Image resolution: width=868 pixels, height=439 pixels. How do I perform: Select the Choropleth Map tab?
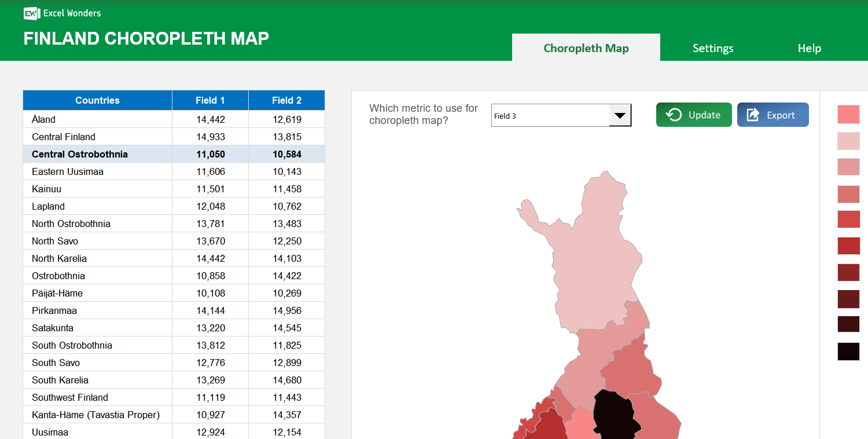[586, 48]
